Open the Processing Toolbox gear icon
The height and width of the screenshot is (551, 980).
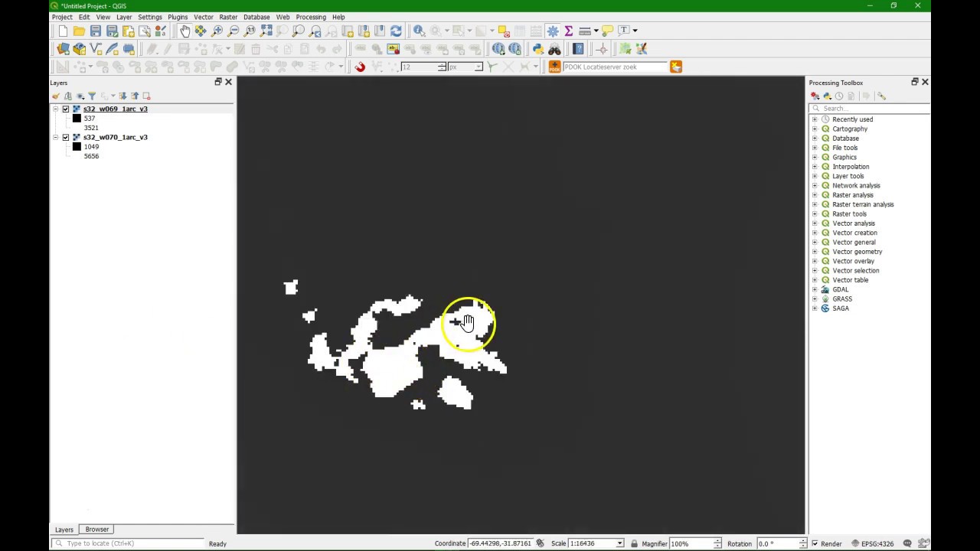click(x=553, y=31)
